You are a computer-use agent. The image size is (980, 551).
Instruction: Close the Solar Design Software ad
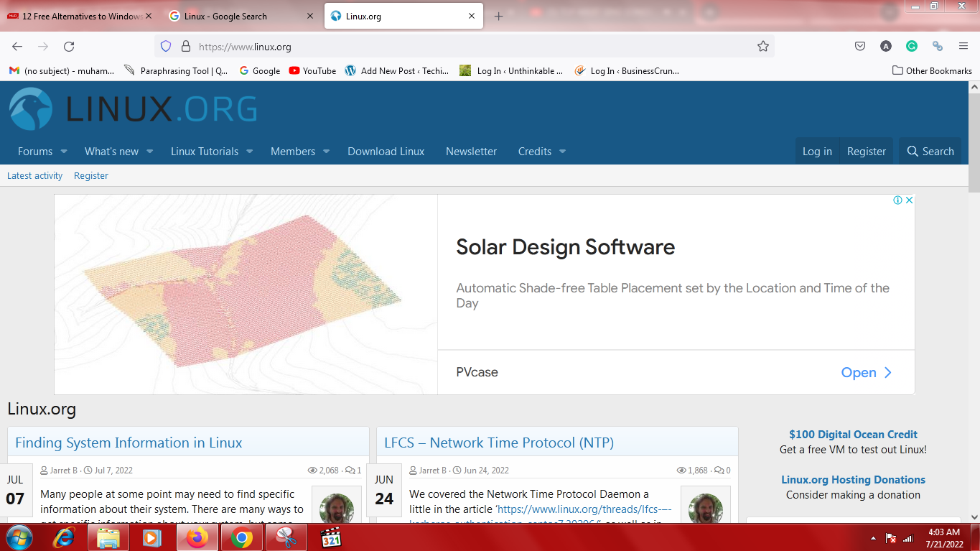point(909,200)
